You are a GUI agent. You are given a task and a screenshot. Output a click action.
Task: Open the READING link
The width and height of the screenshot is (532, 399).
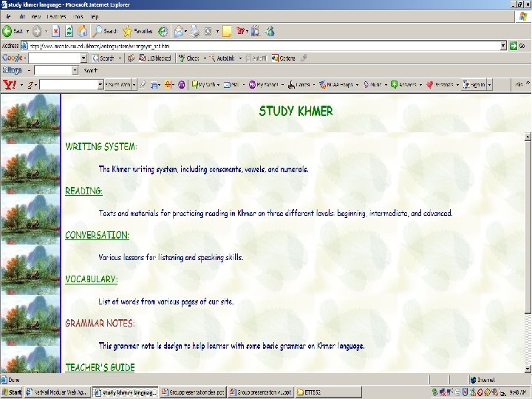coord(83,191)
